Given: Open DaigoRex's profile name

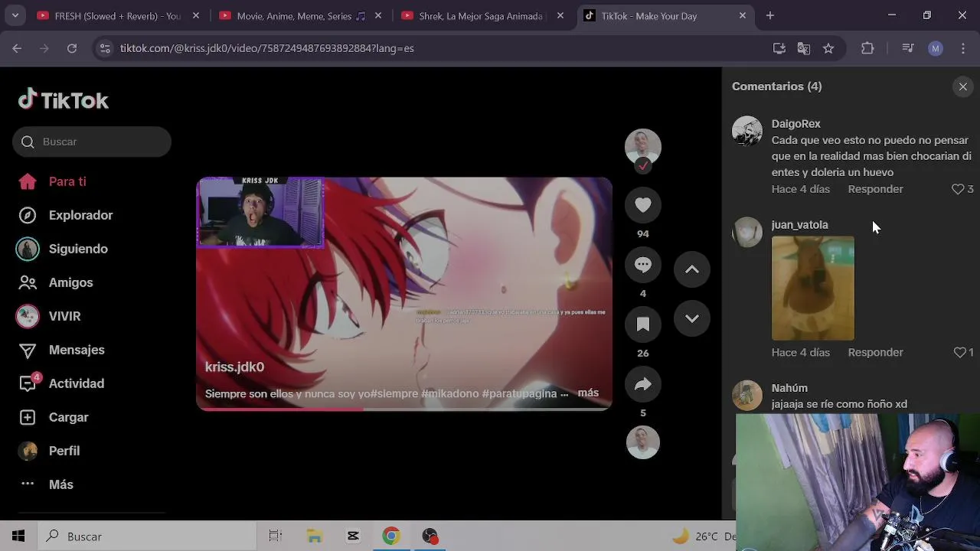Looking at the screenshot, I should [x=795, y=123].
